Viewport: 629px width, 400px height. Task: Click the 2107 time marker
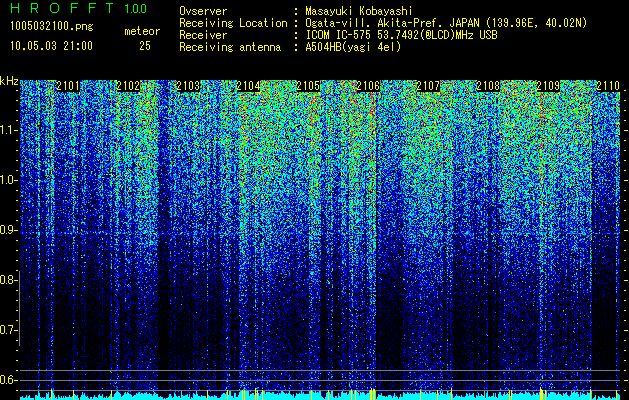(428, 86)
